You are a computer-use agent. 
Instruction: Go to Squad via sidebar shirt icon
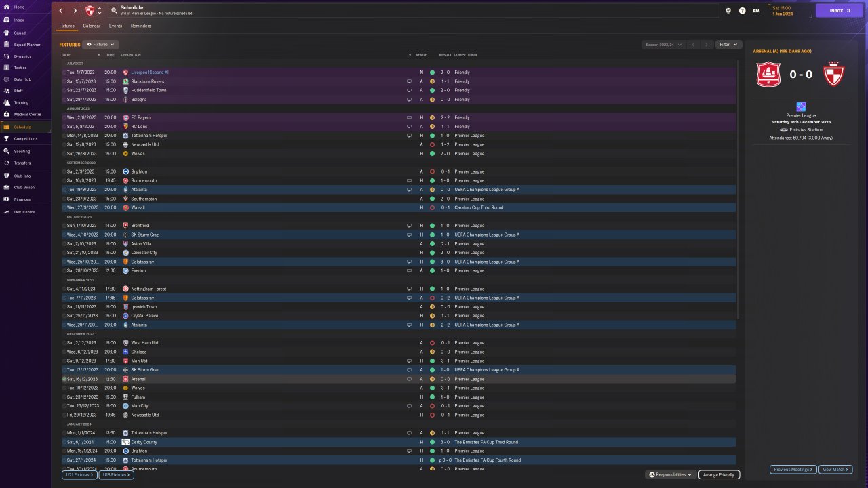[7, 33]
